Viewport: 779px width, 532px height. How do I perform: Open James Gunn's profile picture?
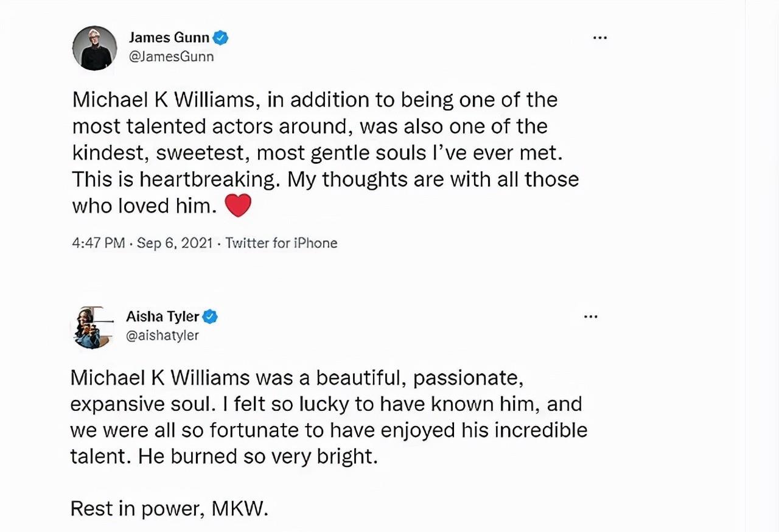(94, 48)
